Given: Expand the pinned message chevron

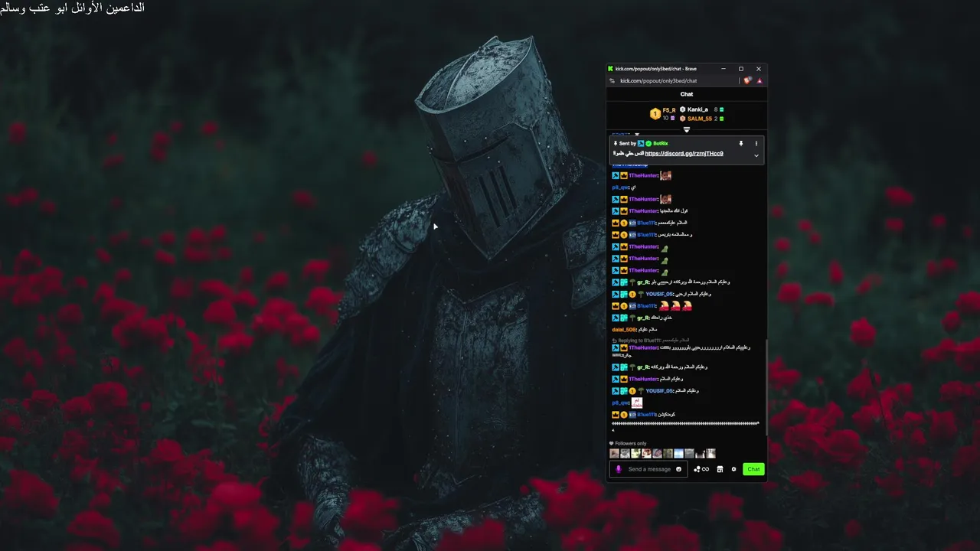Looking at the screenshot, I should (x=756, y=155).
